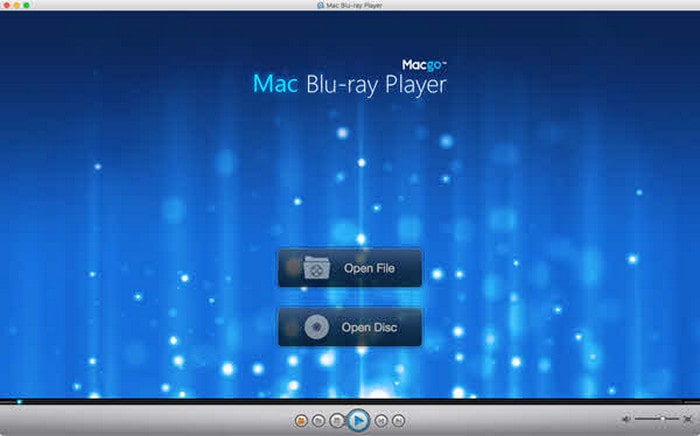Click the orange stop button left of the playback controls
This screenshot has width=700, height=436.
pyautogui.click(x=301, y=421)
